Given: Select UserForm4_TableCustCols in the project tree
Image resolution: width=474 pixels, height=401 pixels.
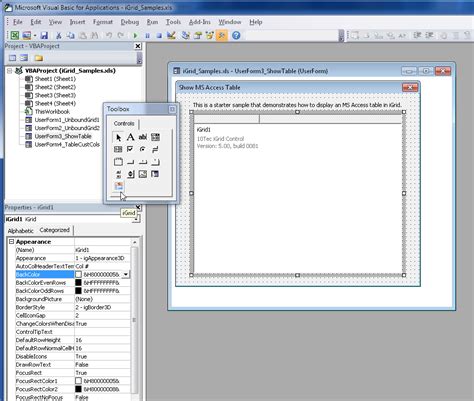Looking at the screenshot, I should tap(67, 144).
